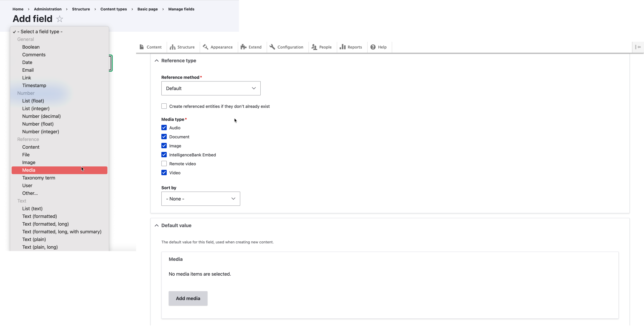
Task: Click the Reports bar chart icon
Action: click(342, 47)
